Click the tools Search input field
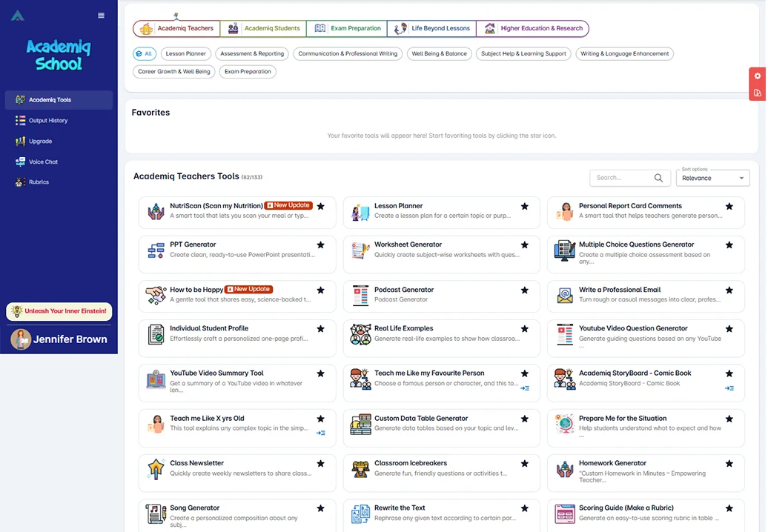The image size is (768, 532). (x=629, y=178)
